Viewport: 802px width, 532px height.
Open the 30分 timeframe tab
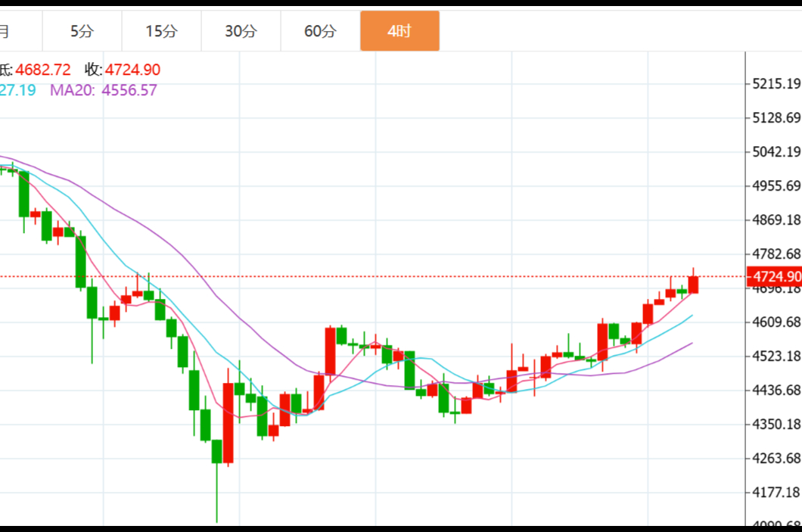click(241, 31)
